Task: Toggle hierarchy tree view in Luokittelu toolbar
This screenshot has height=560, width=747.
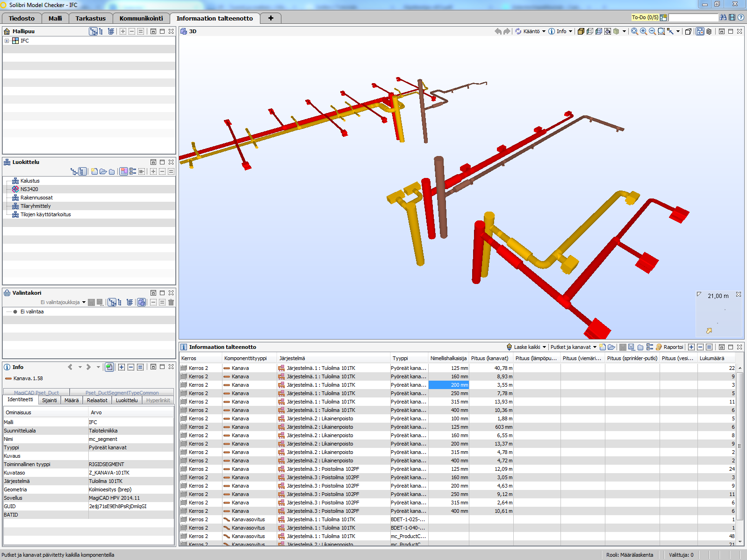Action: (74, 171)
